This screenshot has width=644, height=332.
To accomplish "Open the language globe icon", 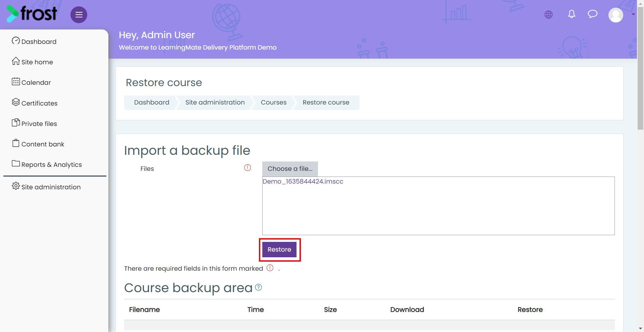I will click(x=549, y=15).
